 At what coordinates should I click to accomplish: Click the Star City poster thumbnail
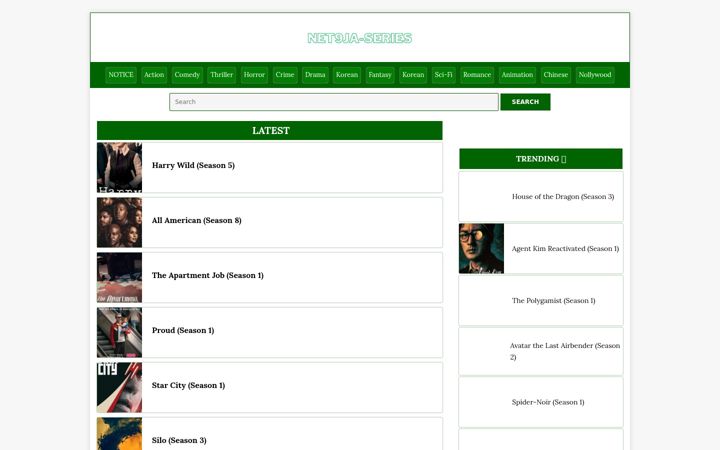[x=119, y=388]
